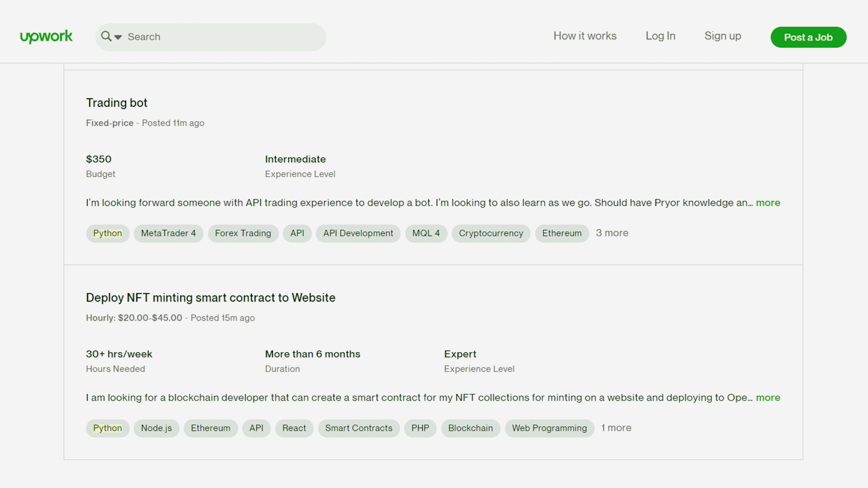
Task: Go to the Log In page
Action: [660, 36]
